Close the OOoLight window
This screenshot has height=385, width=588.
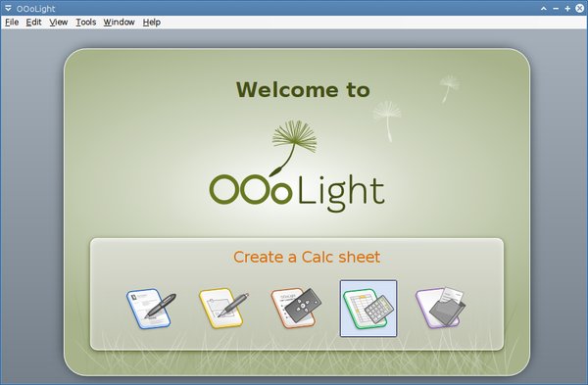(x=580, y=8)
